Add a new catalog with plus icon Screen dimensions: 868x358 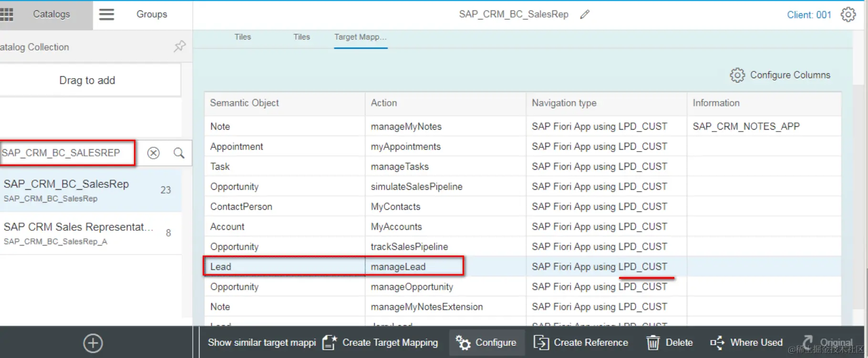(x=93, y=343)
